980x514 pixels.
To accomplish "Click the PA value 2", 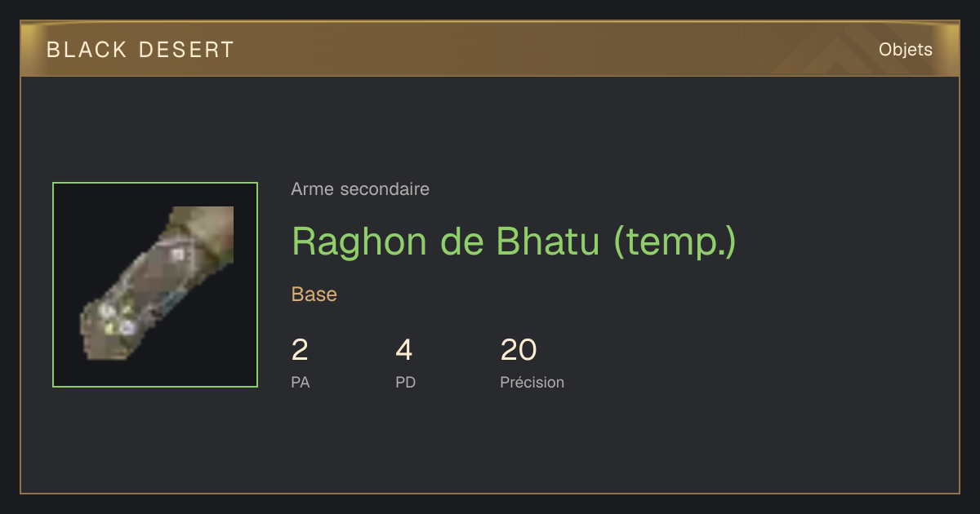I will tap(300, 350).
